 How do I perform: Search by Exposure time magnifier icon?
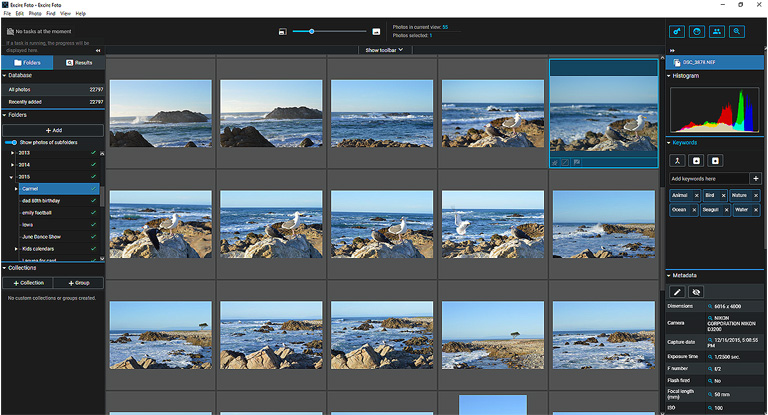point(710,357)
